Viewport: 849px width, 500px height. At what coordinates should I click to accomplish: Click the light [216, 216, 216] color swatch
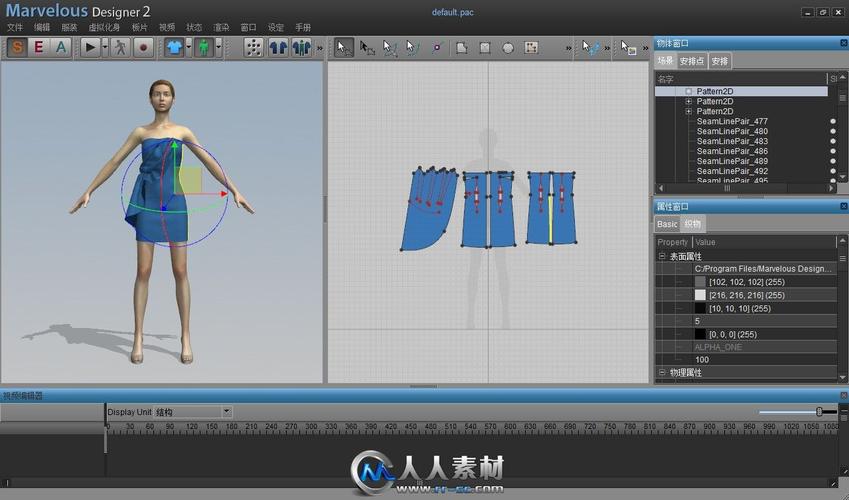click(x=700, y=295)
